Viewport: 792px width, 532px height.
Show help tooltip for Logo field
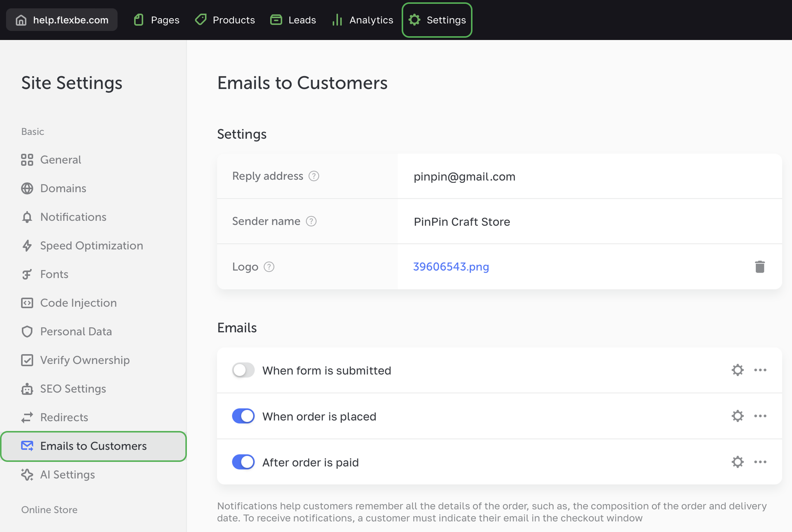(269, 267)
